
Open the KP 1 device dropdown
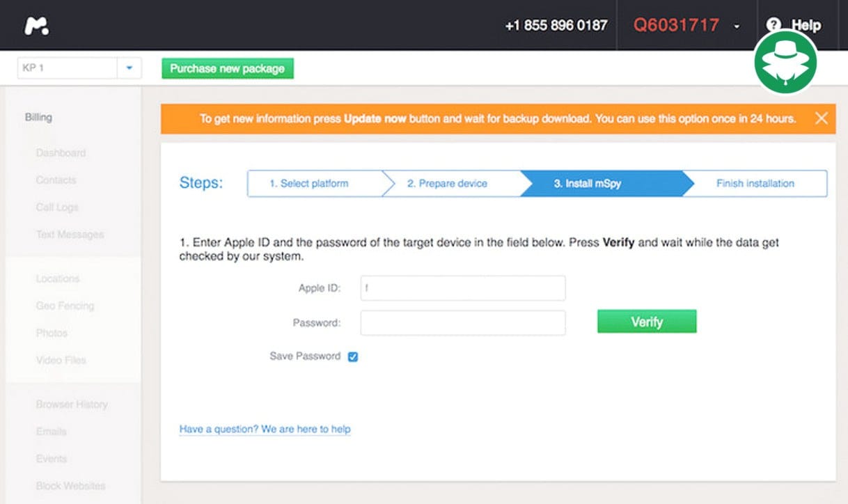129,68
